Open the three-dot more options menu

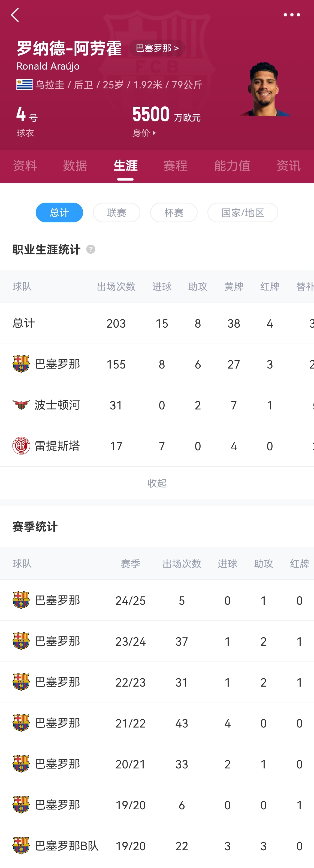point(291,15)
